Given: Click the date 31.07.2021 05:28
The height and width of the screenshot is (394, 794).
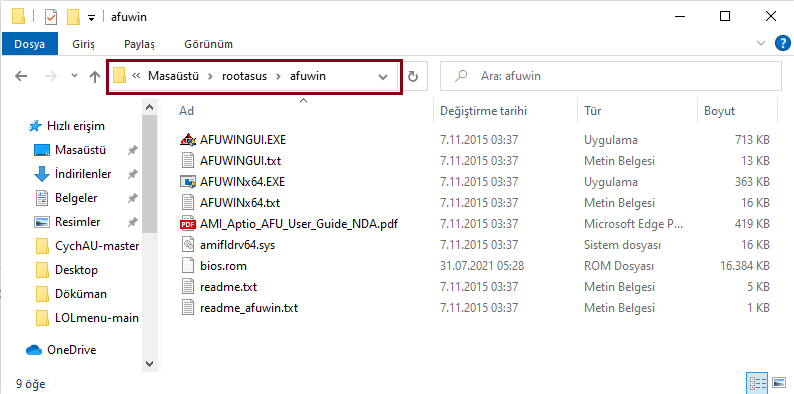Looking at the screenshot, I should click(x=482, y=266).
